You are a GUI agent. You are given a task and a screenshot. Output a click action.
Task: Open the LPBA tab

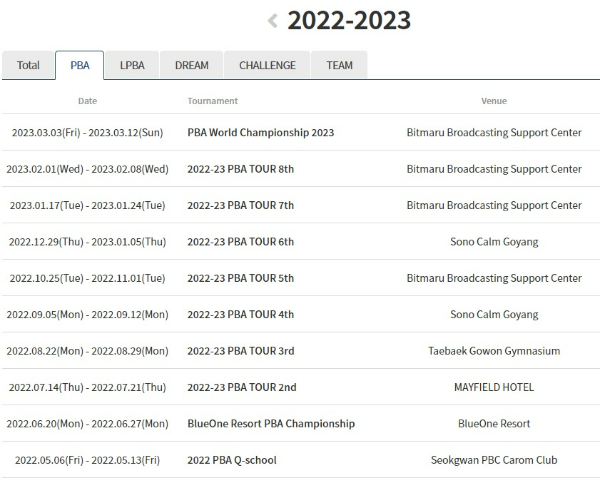(x=132, y=65)
